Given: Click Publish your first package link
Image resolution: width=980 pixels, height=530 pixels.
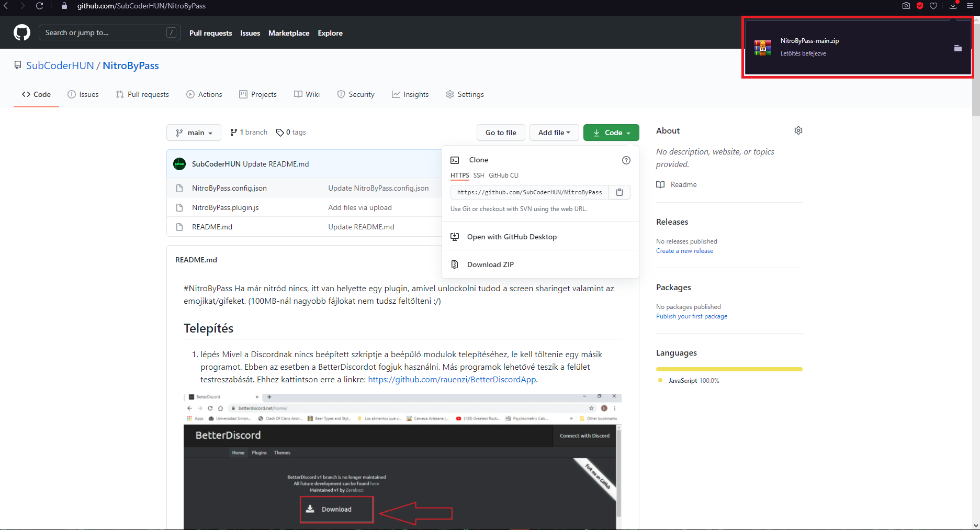Looking at the screenshot, I should [692, 316].
